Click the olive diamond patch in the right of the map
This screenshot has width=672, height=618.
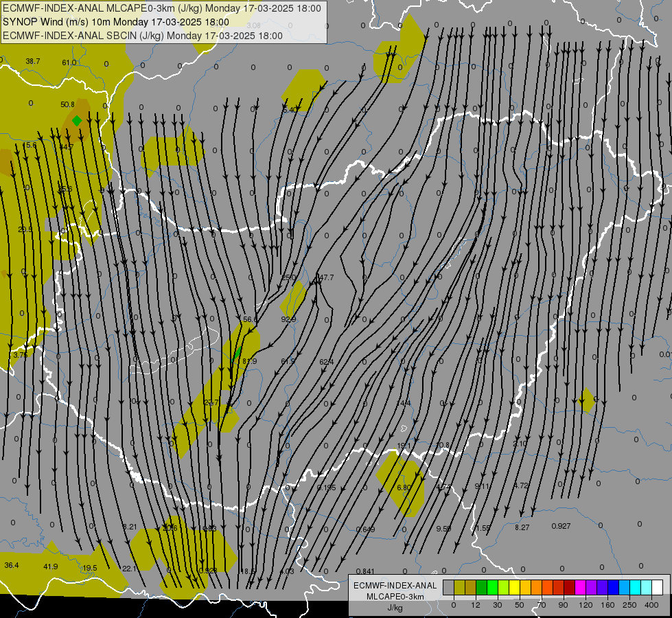(x=586, y=400)
